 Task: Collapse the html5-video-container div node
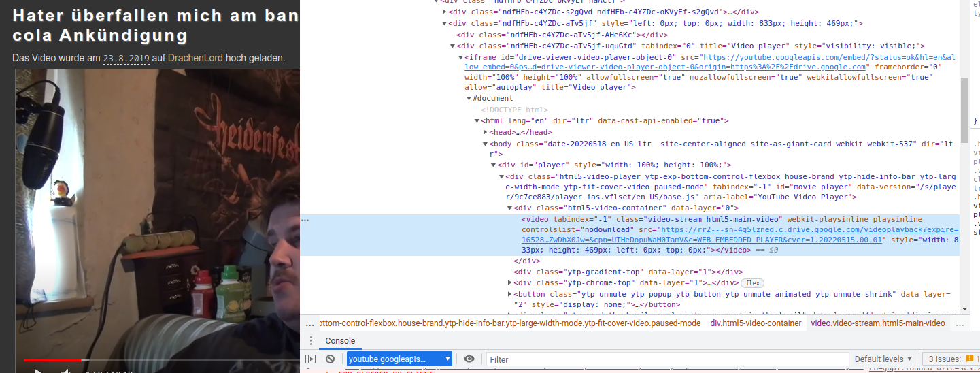coord(509,208)
